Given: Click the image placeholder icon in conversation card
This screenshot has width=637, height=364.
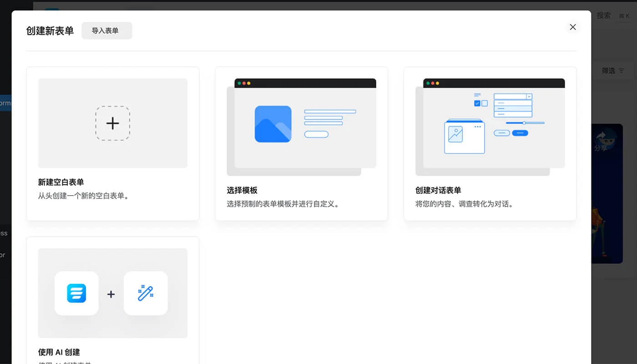Looking at the screenshot, I should [x=455, y=135].
